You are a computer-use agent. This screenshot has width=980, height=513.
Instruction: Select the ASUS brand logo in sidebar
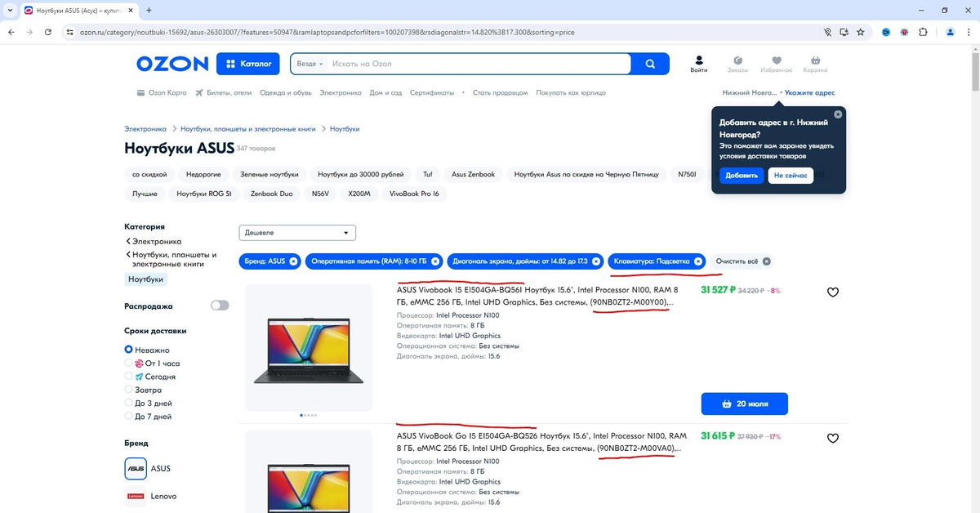coord(135,468)
